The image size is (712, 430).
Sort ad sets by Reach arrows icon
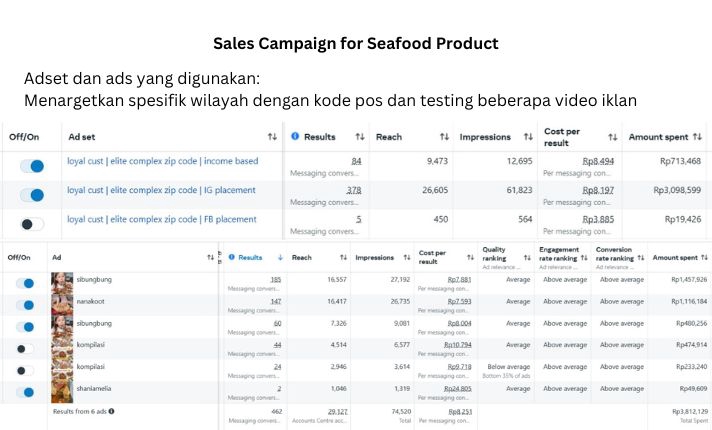[444, 136]
